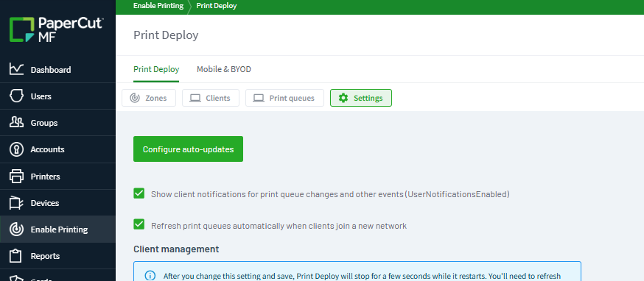Viewport: 644px width, 281px height.
Task: Click the Devices icon in sidebar
Action: (x=16, y=202)
